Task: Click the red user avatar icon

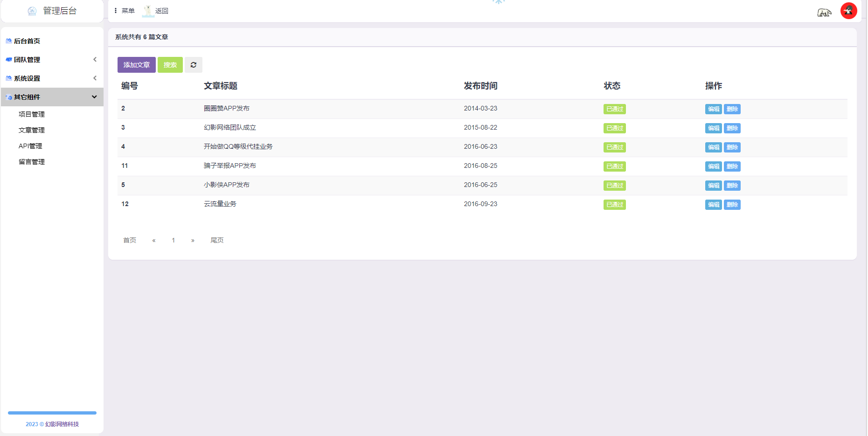Action: click(x=848, y=11)
